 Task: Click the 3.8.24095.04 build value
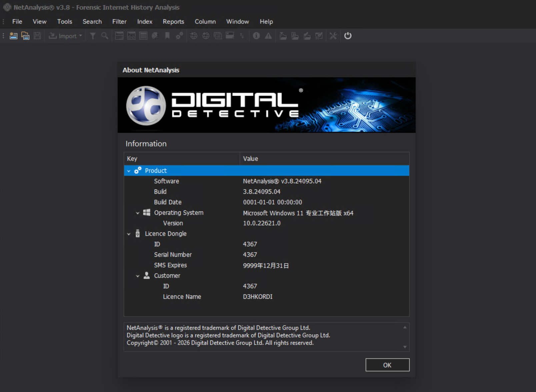[x=262, y=192]
